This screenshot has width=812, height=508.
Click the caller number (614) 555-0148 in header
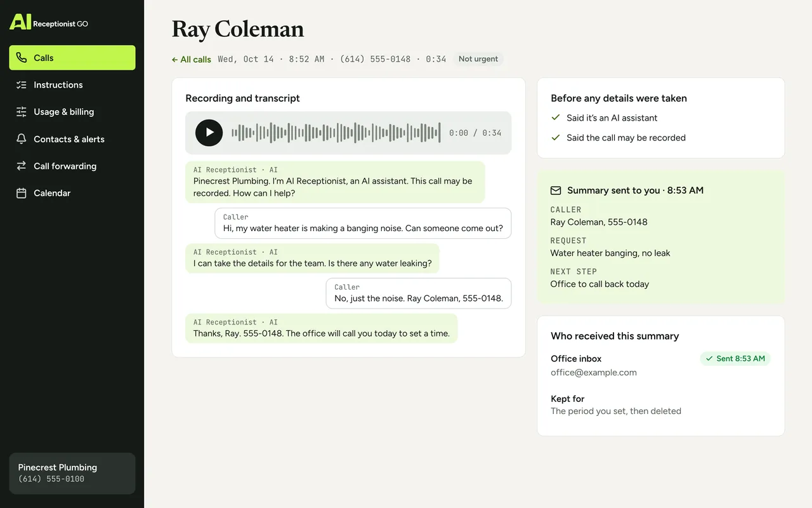point(375,59)
